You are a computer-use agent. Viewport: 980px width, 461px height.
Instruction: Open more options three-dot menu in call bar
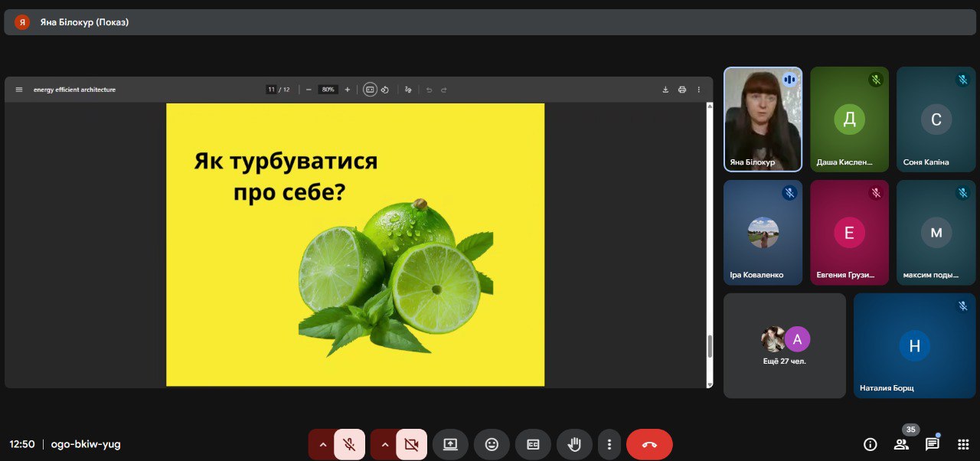(x=609, y=444)
